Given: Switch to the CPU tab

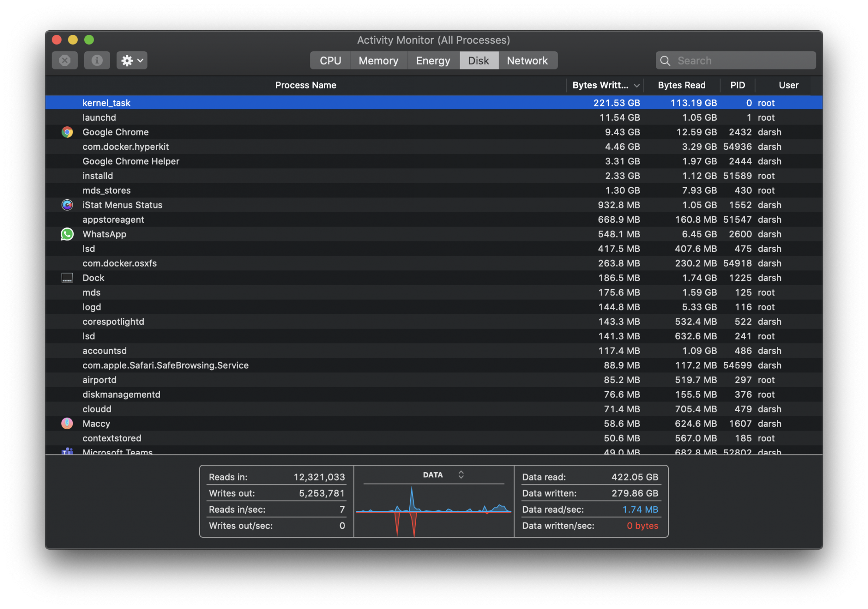Looking at the screenshot, I should [x=330, y=60].
